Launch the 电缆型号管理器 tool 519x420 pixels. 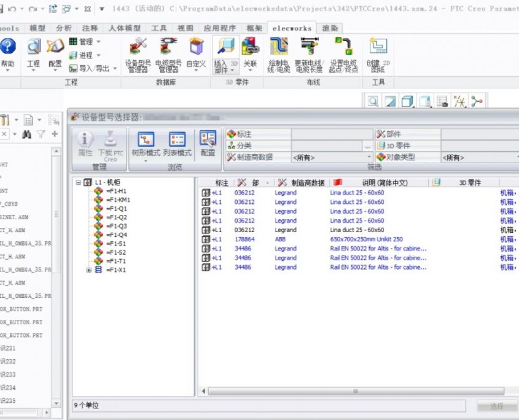coord(168,55)
